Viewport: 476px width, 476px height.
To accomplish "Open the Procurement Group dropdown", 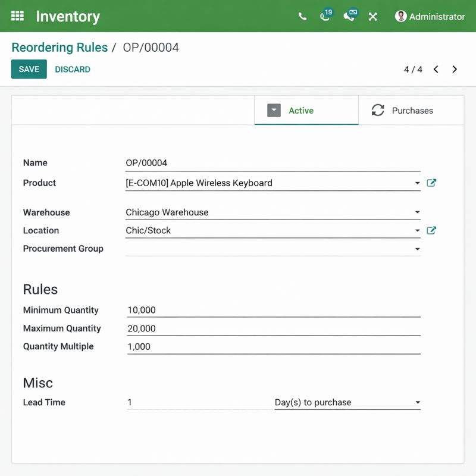I will pyautogui.click(x=417, y=249).
